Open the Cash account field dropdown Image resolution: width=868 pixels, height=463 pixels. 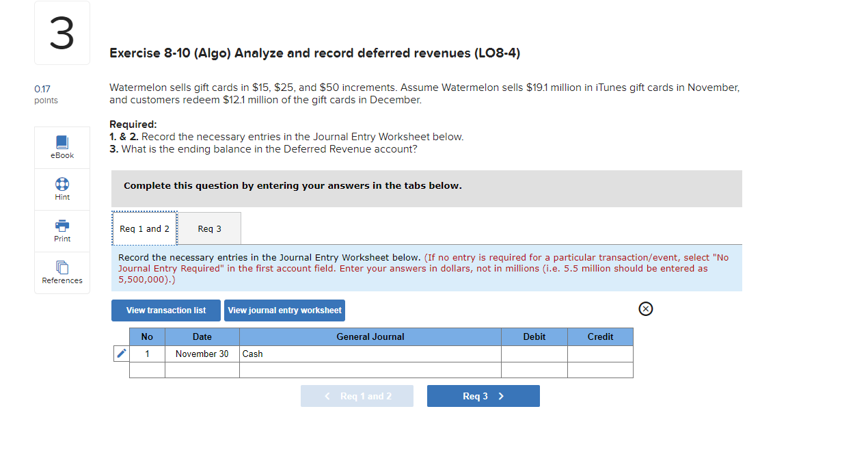[369, 354]
